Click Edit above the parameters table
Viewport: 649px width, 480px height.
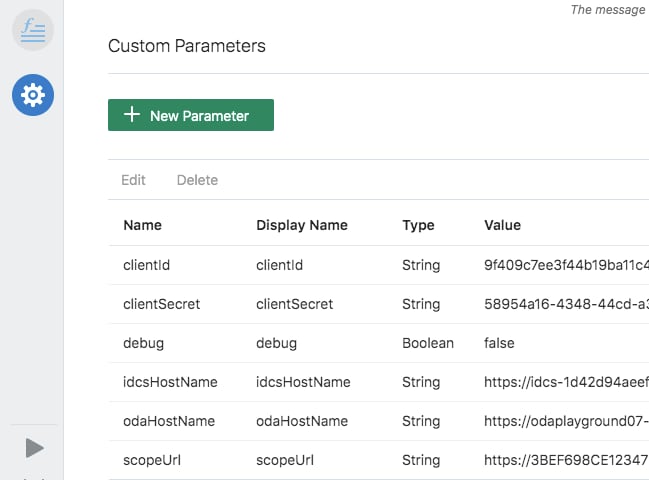tap(133, 180)
